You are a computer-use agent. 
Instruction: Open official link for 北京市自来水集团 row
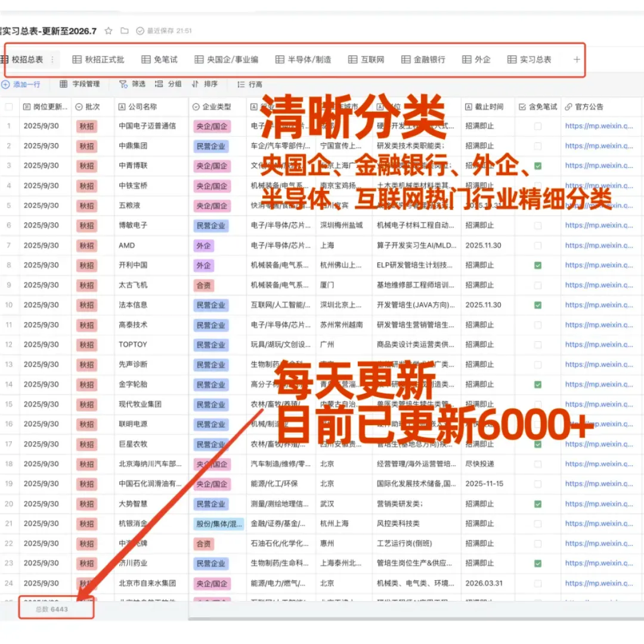(x=599, y=583)
